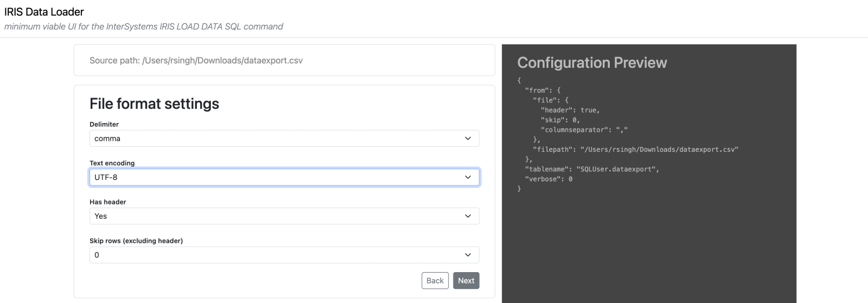The width and height of the screenshot is (868, 303).
Task: Open the Text encoding dropdown showing UTF-8
Action: (284, 177)
